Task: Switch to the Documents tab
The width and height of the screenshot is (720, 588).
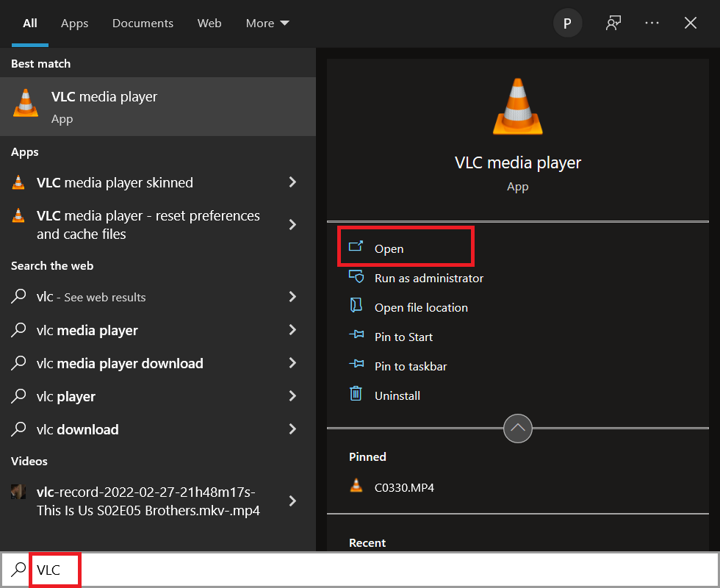Action: 143,23
